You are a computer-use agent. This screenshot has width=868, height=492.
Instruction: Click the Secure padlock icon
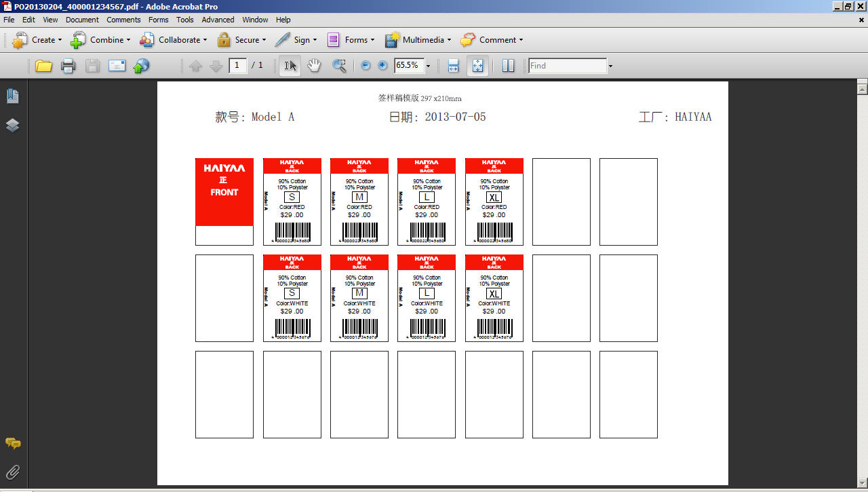[224, 40]
